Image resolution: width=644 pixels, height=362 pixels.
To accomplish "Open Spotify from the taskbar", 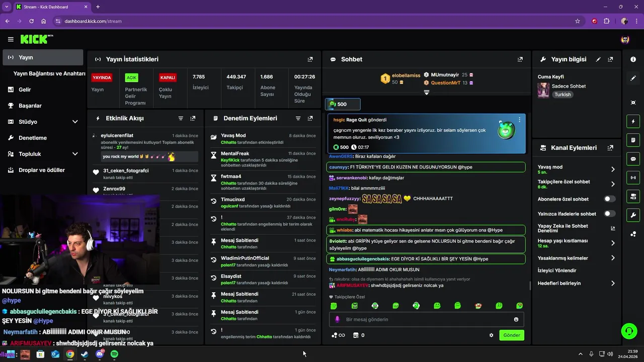I will click(114, 354).
